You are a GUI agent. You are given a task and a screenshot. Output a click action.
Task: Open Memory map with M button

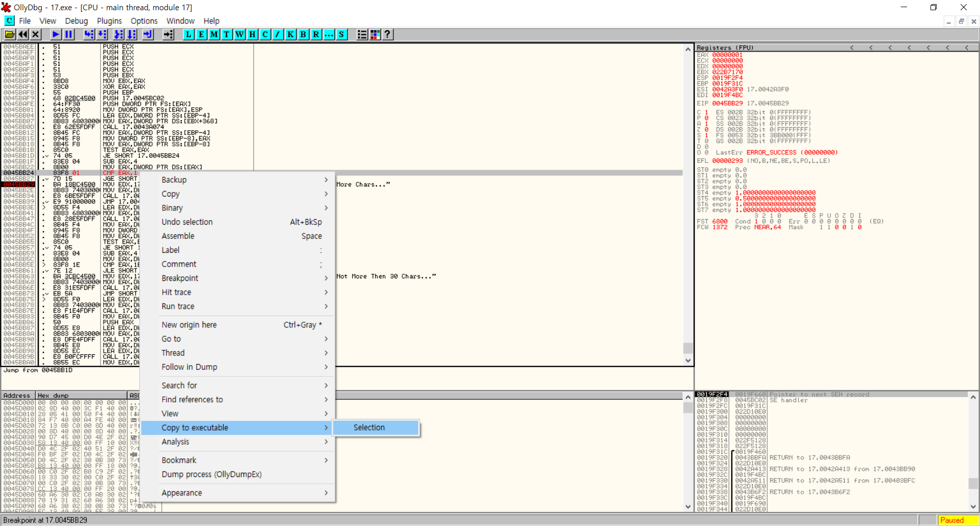coord(214,34)
